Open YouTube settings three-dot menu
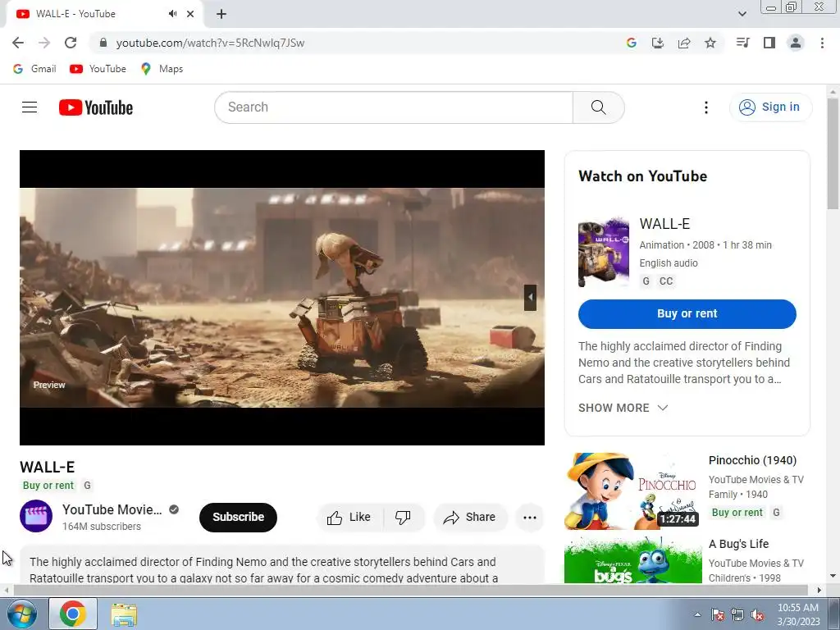This screenshot has height=630, width=840. tap(706, 107)
